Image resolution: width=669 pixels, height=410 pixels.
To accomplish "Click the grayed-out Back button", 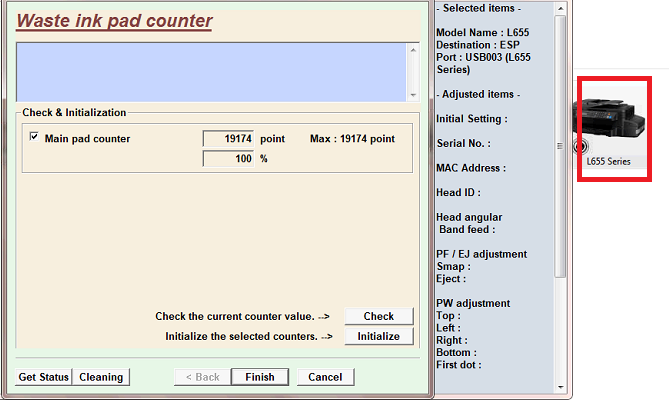I will click(199, 377).
